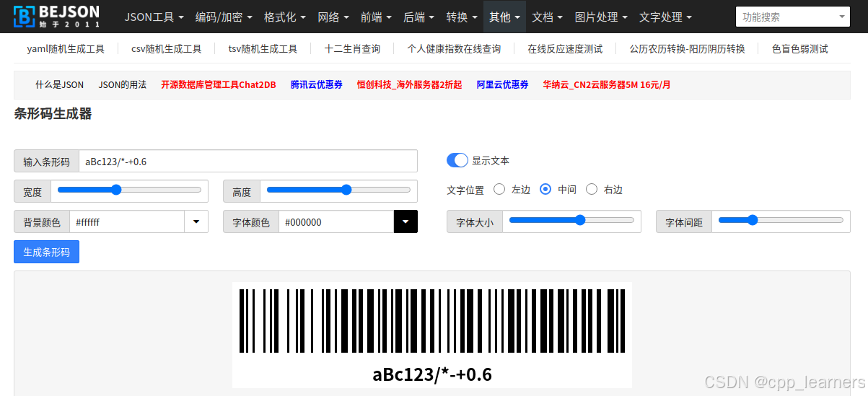Click the 字体颜色 #000000 input
868x396 pixels.
click(x=336, y=222)
